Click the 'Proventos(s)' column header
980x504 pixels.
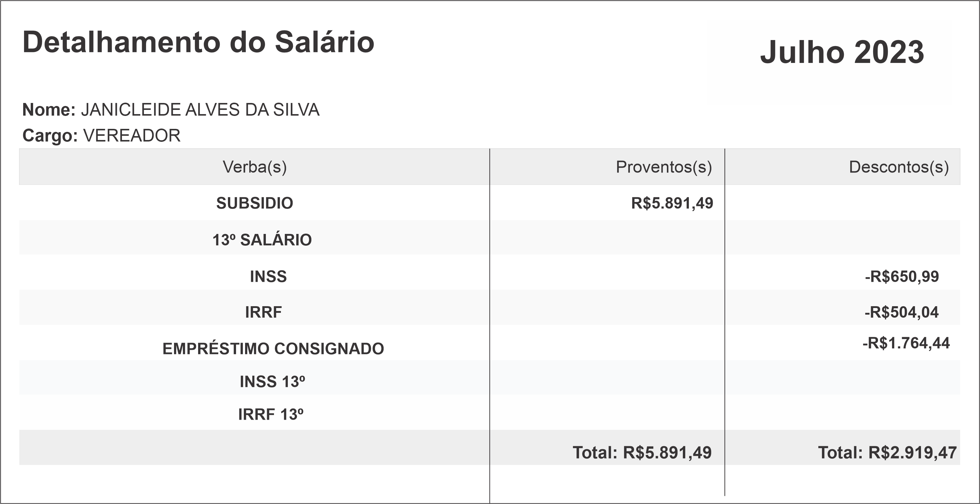tap(664, 167)
